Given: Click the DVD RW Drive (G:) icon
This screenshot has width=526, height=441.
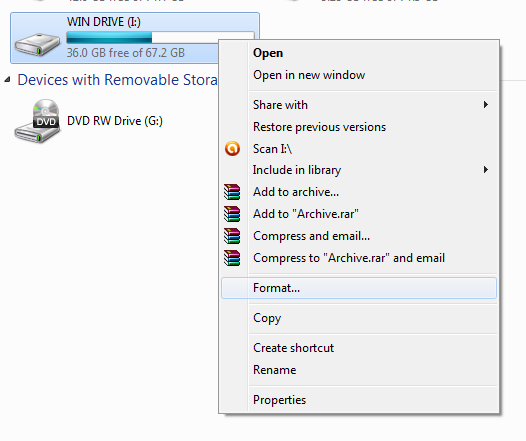Looking at the screenshot, I should [x=37, y=121].
